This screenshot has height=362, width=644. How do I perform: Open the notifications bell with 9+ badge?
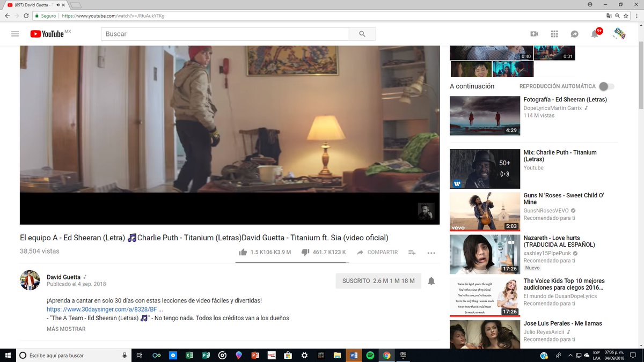(x=595, y=34)
